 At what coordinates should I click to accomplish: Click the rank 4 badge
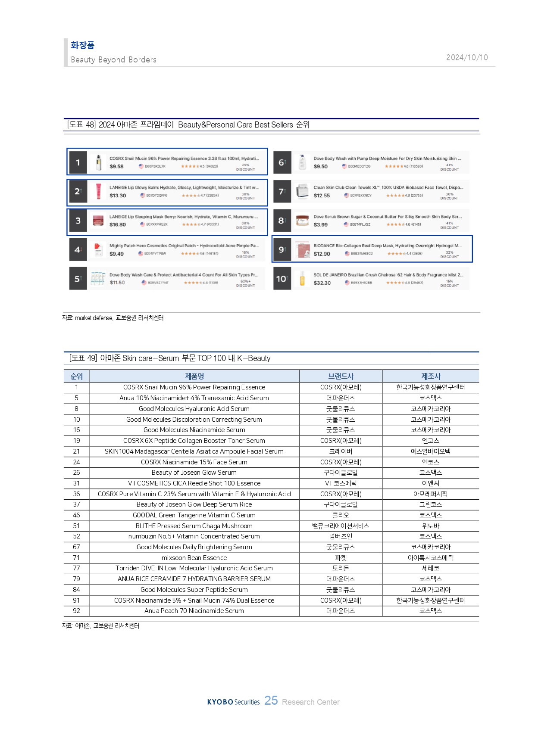(x=78, y=249)
